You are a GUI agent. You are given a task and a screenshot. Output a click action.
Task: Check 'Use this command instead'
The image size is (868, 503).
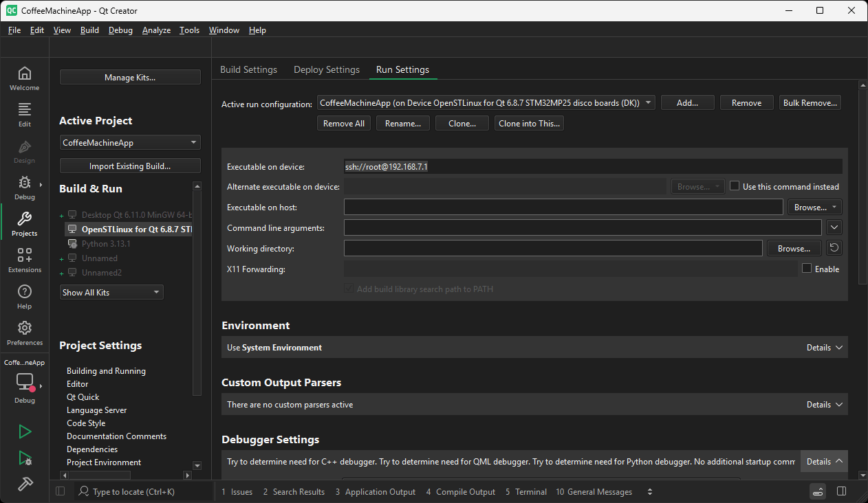735,186
